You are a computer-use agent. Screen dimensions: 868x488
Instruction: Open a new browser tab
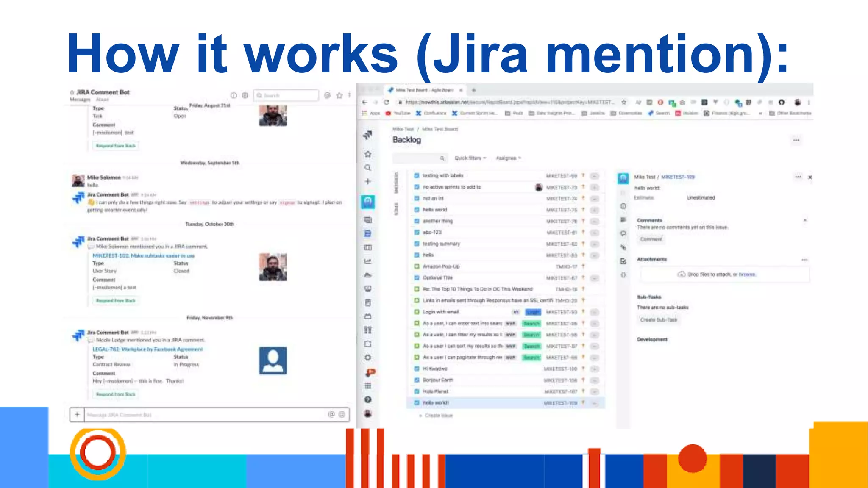tap(474, 90)
